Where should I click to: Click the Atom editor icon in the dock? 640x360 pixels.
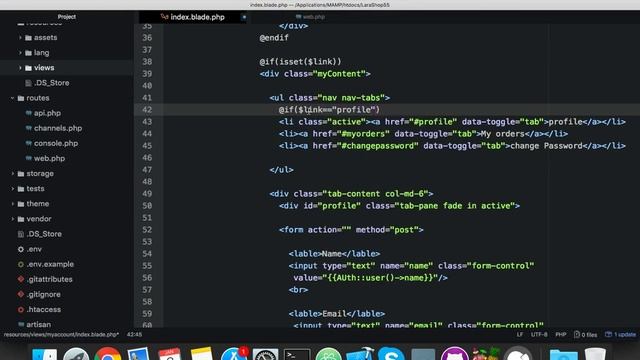pos(328,355)
